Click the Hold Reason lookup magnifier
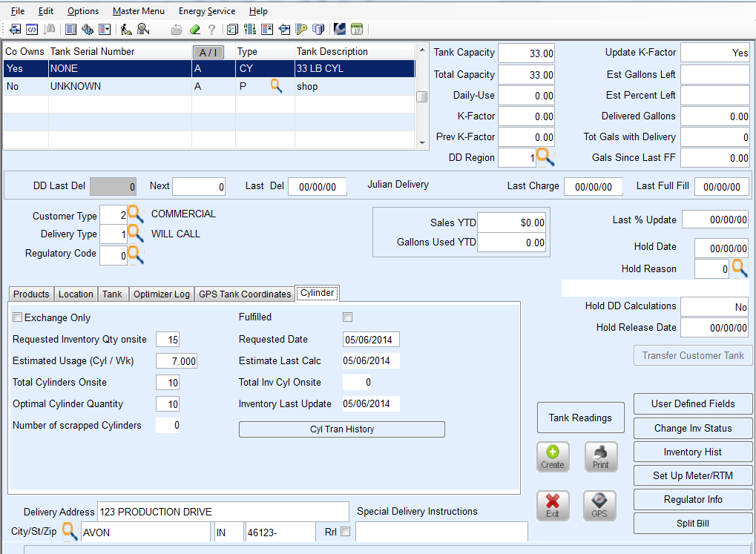756x554 pixels. 740,268
